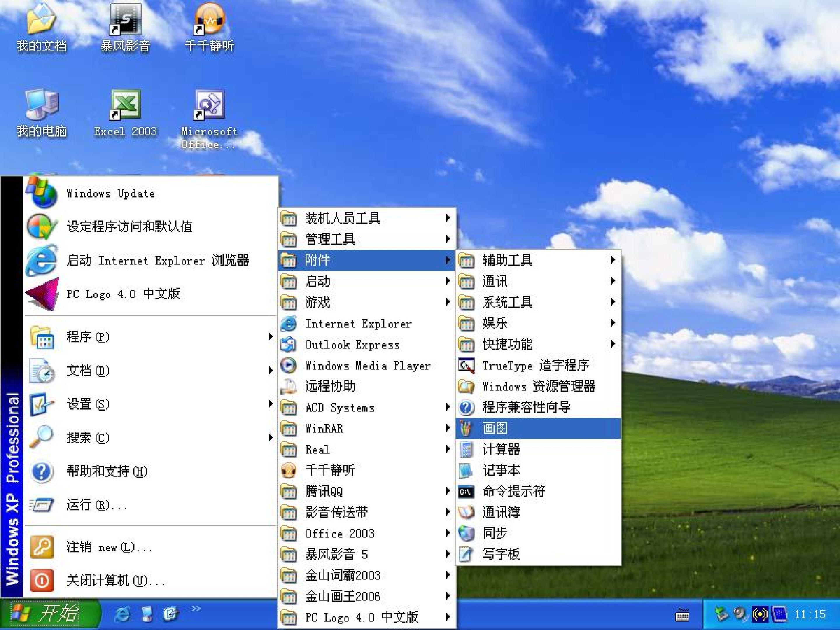Open the 腾讯QQ program folder

(x=367, y=491)
